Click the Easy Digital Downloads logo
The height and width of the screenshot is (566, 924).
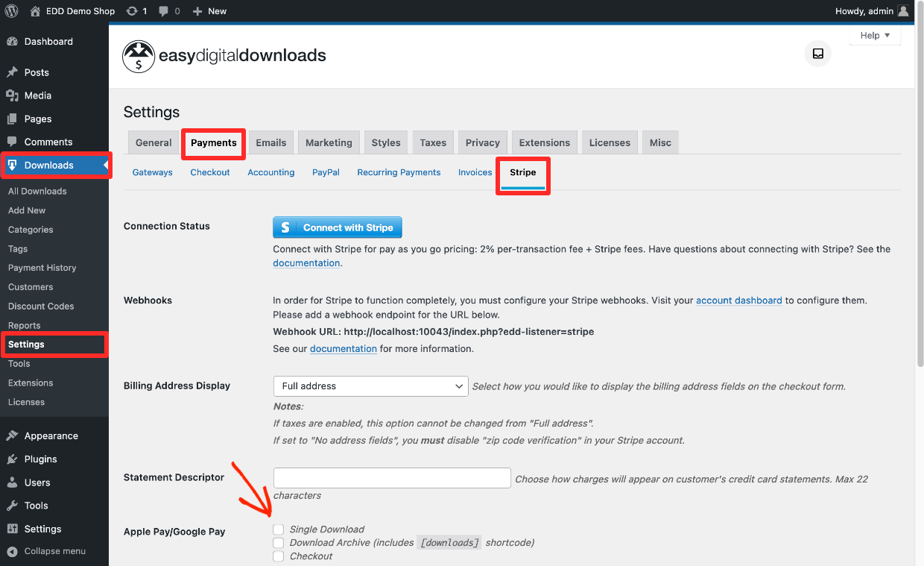point(224,56)
